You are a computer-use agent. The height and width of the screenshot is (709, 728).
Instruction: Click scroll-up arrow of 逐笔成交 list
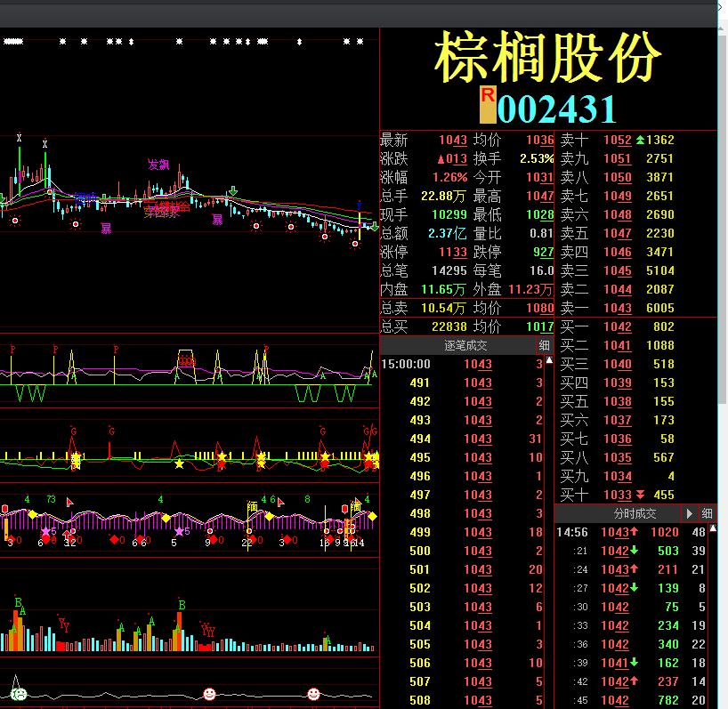tap(549, 360)
